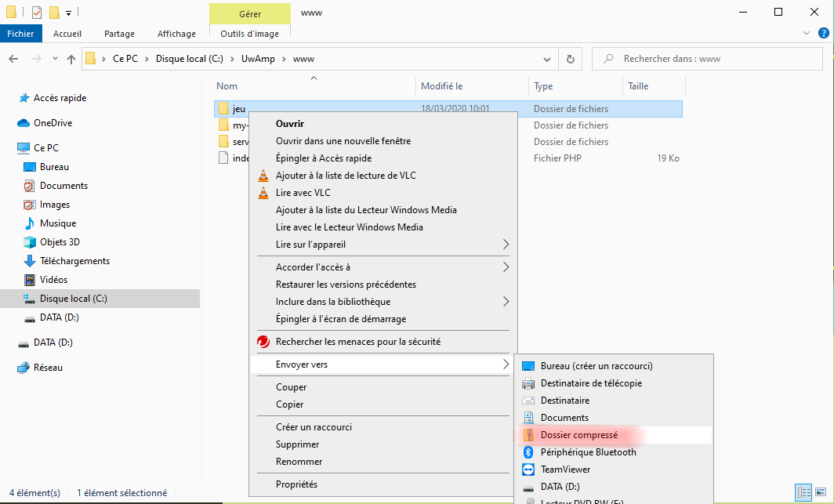
Task: Choose Propriétés from the context menu
Action: (296, 484)
